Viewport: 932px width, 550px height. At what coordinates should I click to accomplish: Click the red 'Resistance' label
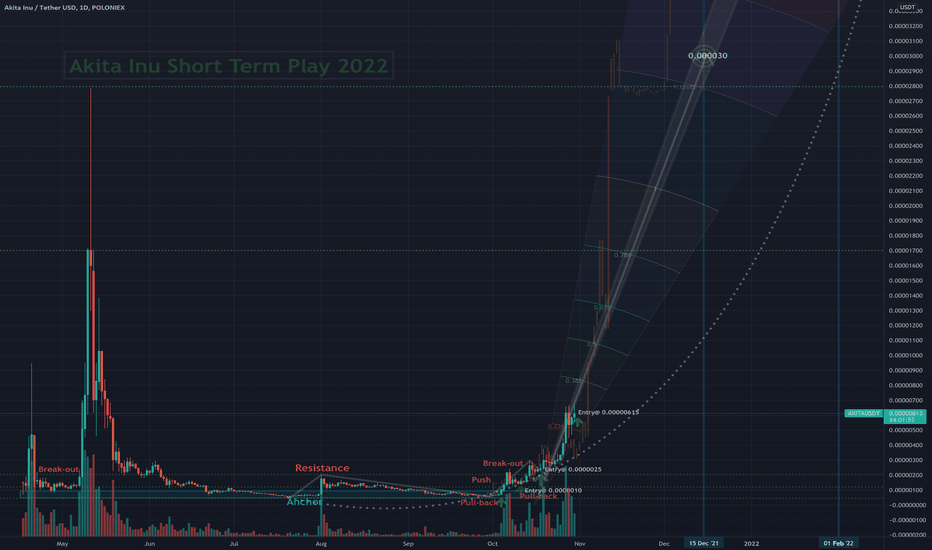pyautogui.click(x=322, y=468)
